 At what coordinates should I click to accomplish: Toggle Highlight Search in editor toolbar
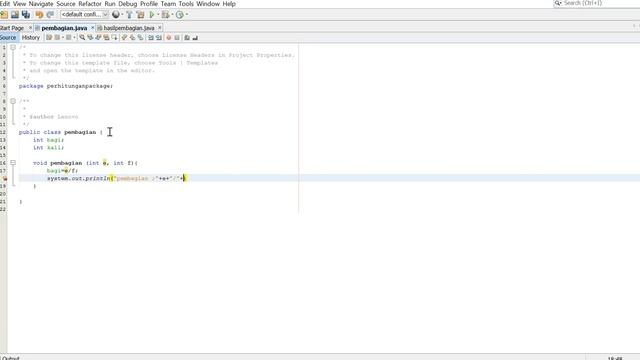[x=106, y=38]
